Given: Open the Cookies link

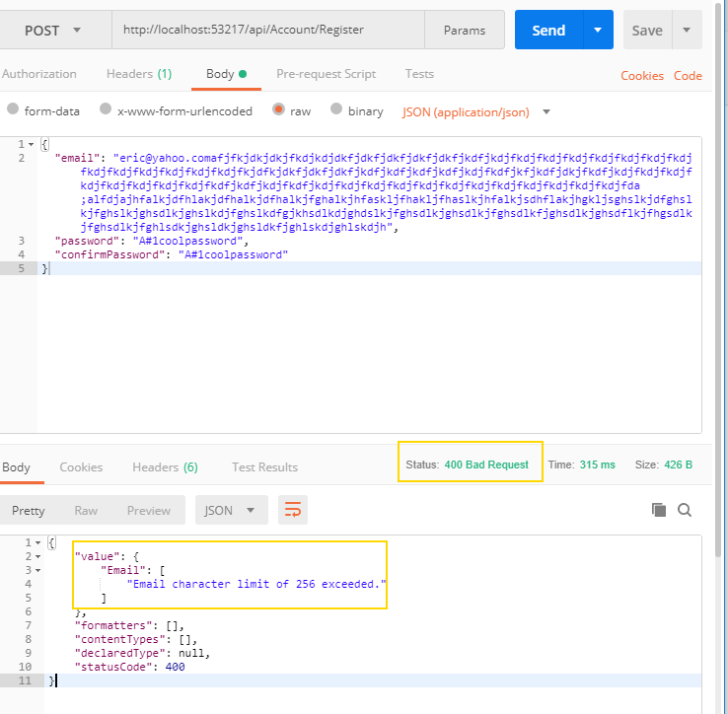Looking at the screenshot, I should pos(641,76).
